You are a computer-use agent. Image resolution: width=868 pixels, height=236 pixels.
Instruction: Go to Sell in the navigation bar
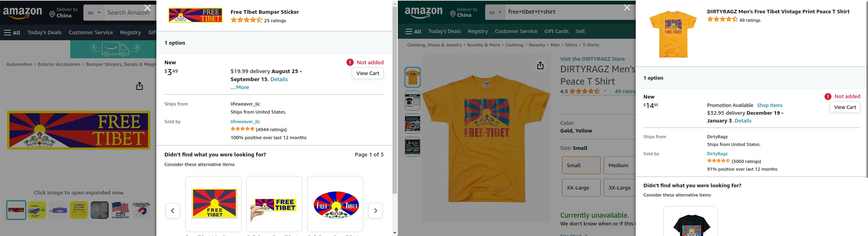coord(580,31)
